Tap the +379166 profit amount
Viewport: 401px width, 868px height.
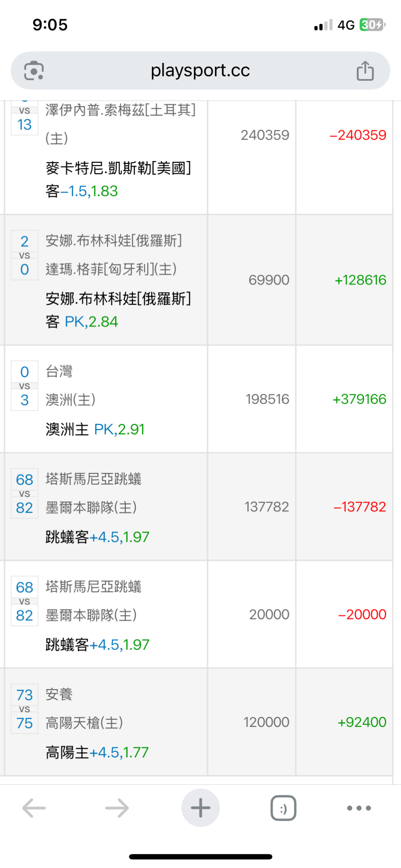pos(359,399)
